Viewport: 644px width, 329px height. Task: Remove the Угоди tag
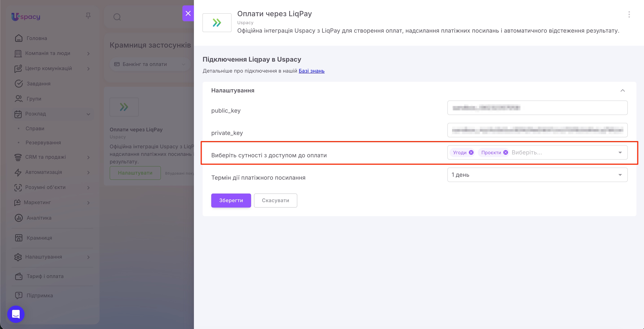(x=471, y=152)
